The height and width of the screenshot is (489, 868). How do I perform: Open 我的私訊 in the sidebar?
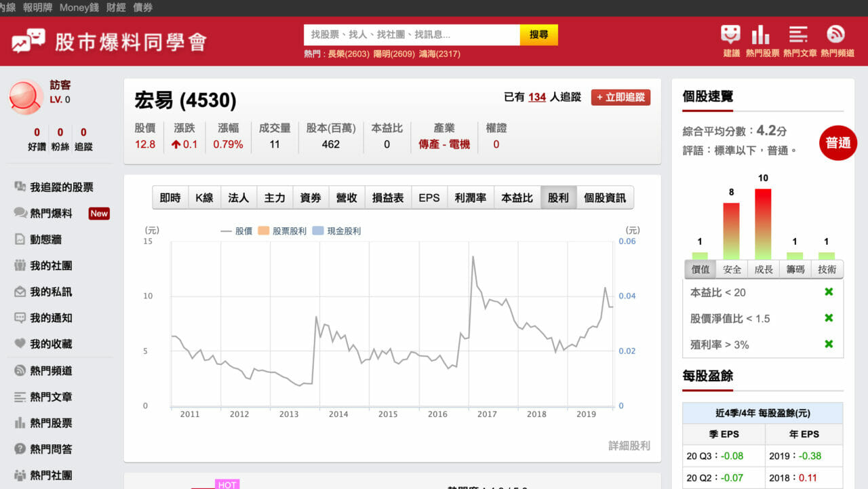[50, 292]
